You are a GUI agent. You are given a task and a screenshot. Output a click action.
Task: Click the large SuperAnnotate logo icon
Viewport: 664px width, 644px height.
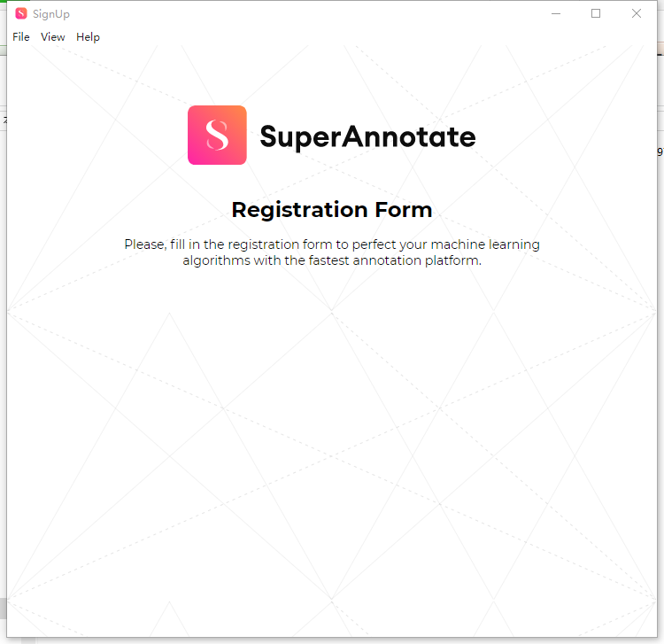click(217, 136)
